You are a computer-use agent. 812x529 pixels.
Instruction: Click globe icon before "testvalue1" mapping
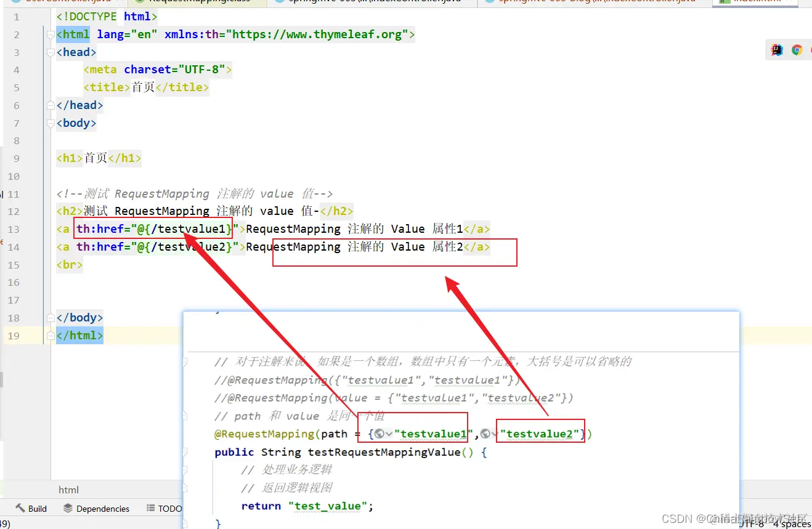coord(380,434)
